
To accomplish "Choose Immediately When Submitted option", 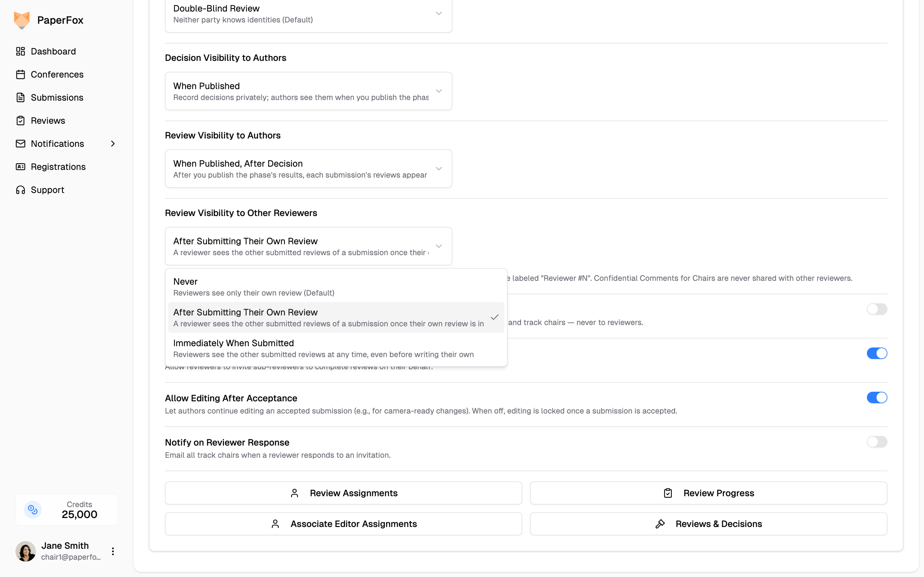I will pos(336,348).
